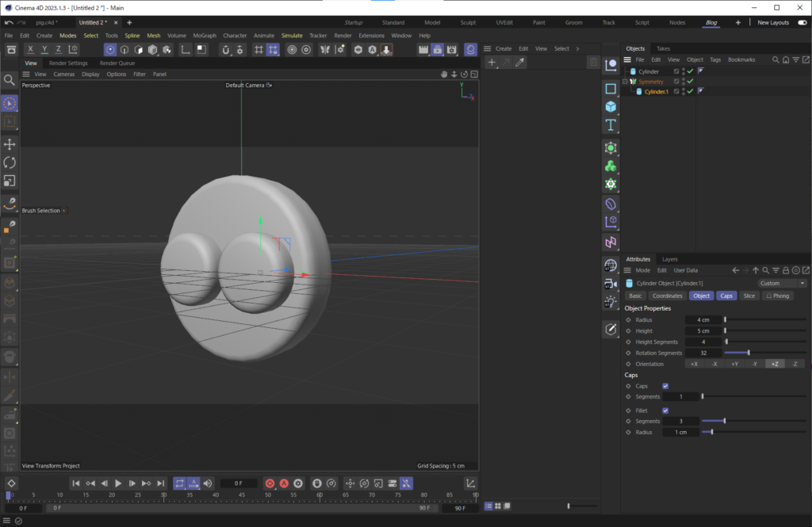The image size is (812, 527).
Task: Toggle the green enable checkmark next to Cylinder
Action: click(x=690, y=71)
